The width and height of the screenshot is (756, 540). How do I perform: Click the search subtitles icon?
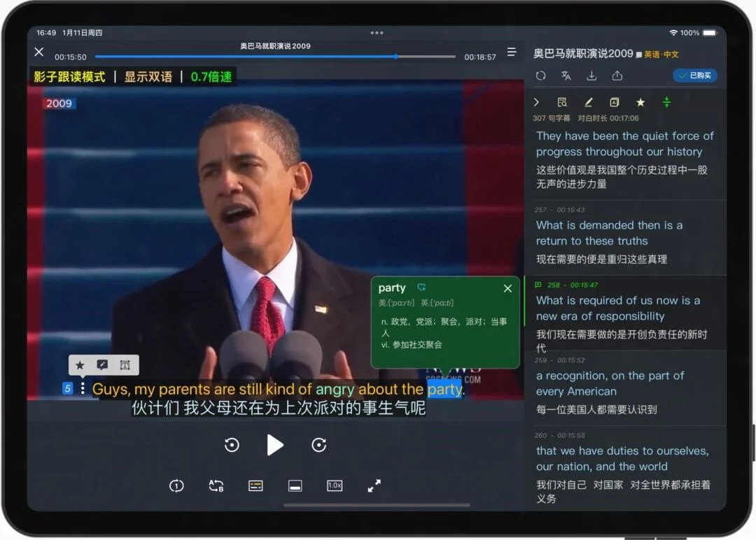click(x=561, y=102)
